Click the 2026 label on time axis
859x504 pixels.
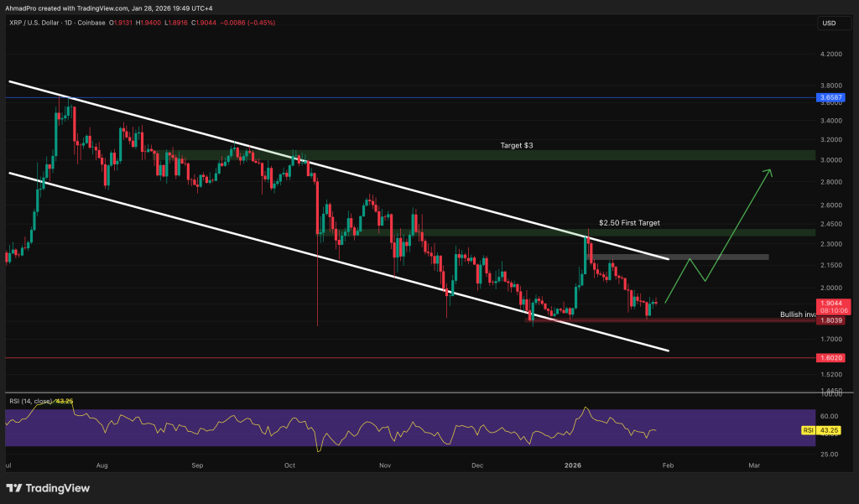575,464
